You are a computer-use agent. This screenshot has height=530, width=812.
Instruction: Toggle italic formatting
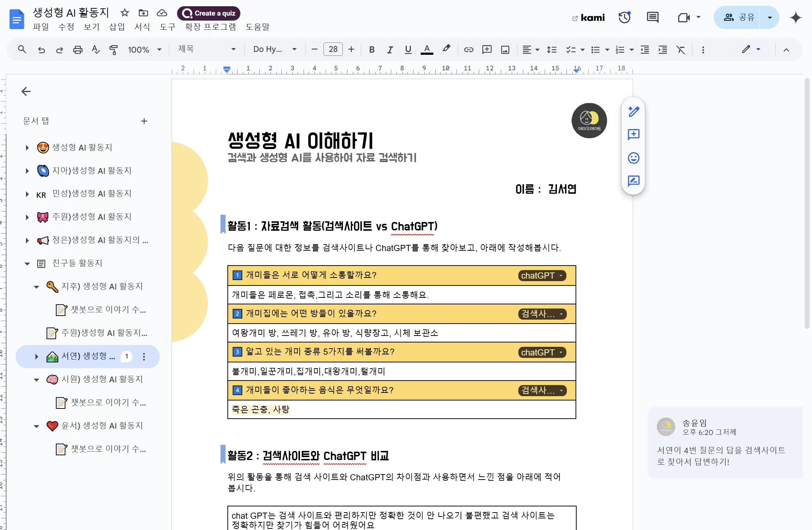pos(390,50)
